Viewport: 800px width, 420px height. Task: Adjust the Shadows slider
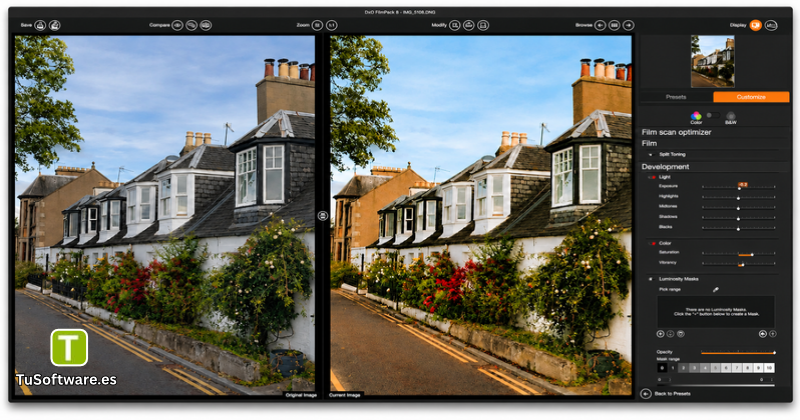coord(738,218)
